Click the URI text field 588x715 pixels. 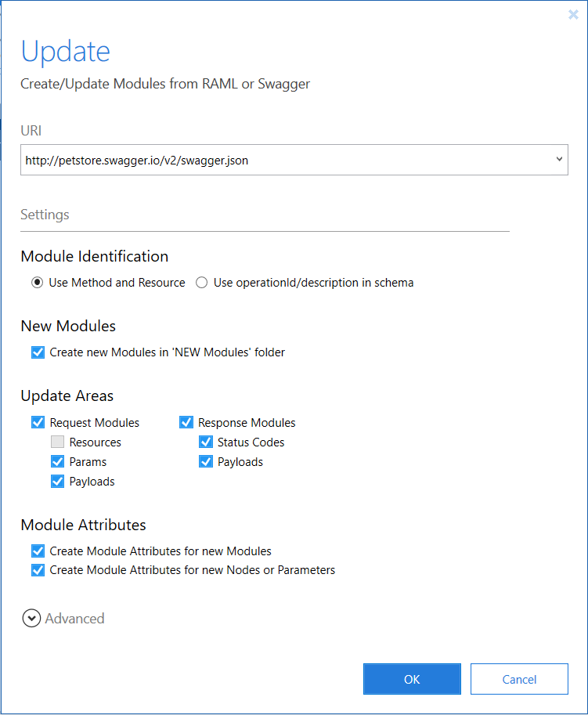click(282, 161)
